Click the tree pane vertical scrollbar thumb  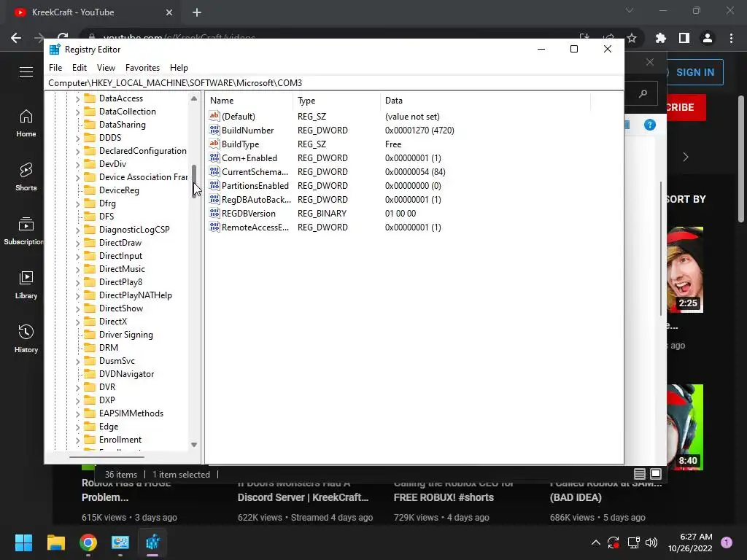(x=194, y=182)
